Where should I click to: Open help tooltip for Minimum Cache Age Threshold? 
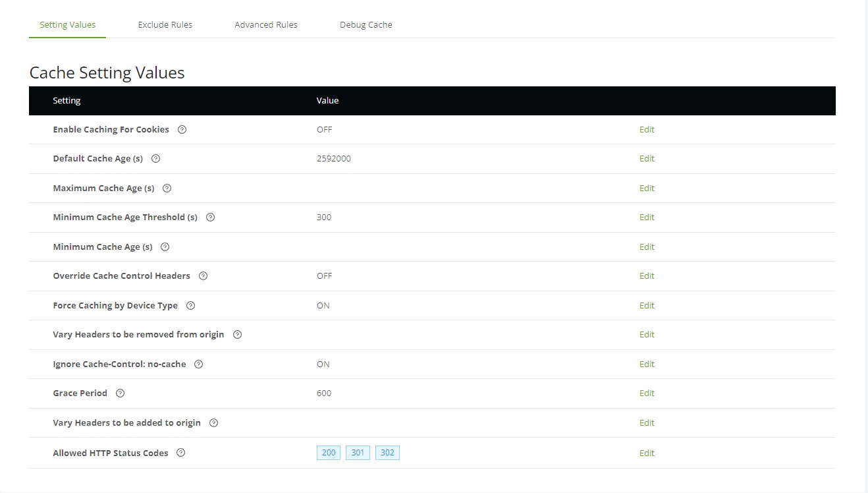211,217
